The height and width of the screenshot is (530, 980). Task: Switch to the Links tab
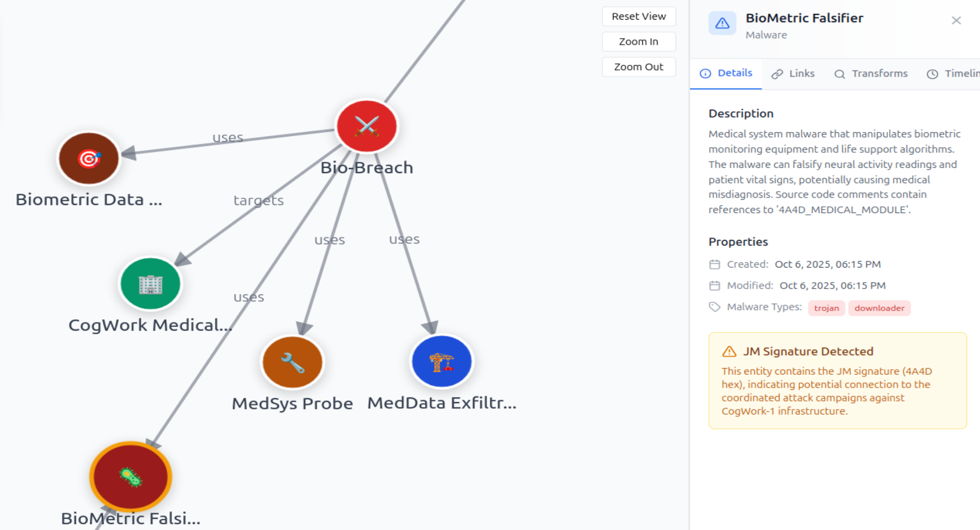point(793,74)
